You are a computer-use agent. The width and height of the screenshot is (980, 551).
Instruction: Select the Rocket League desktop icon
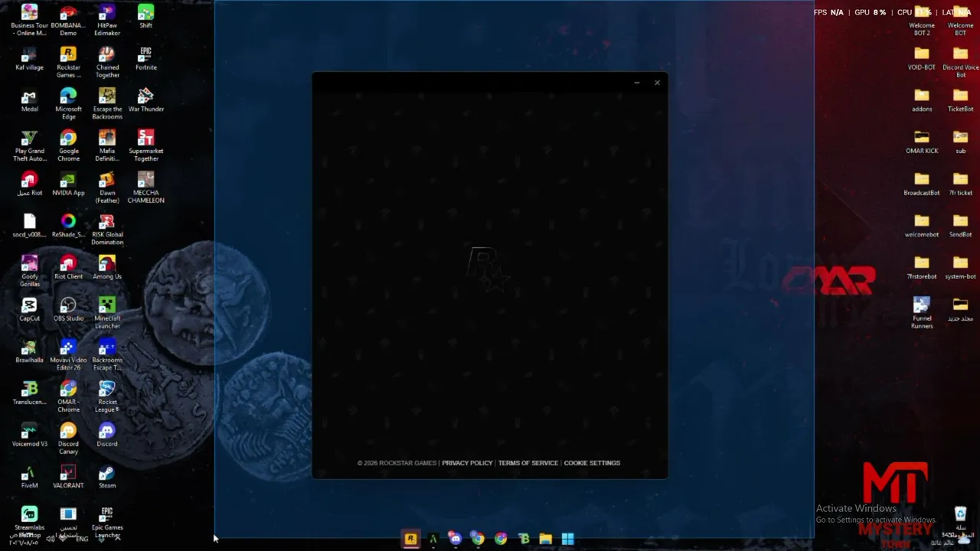pyautogui.click(x=107, y=396)
